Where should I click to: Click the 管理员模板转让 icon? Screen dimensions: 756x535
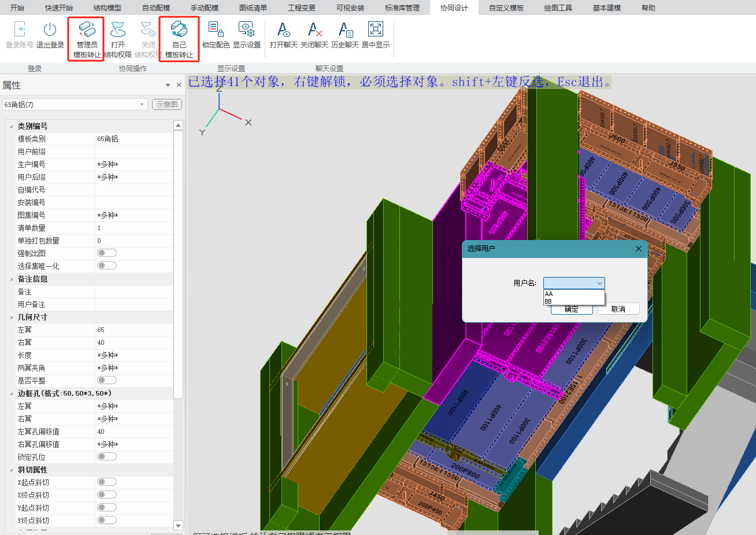[87, 30]
